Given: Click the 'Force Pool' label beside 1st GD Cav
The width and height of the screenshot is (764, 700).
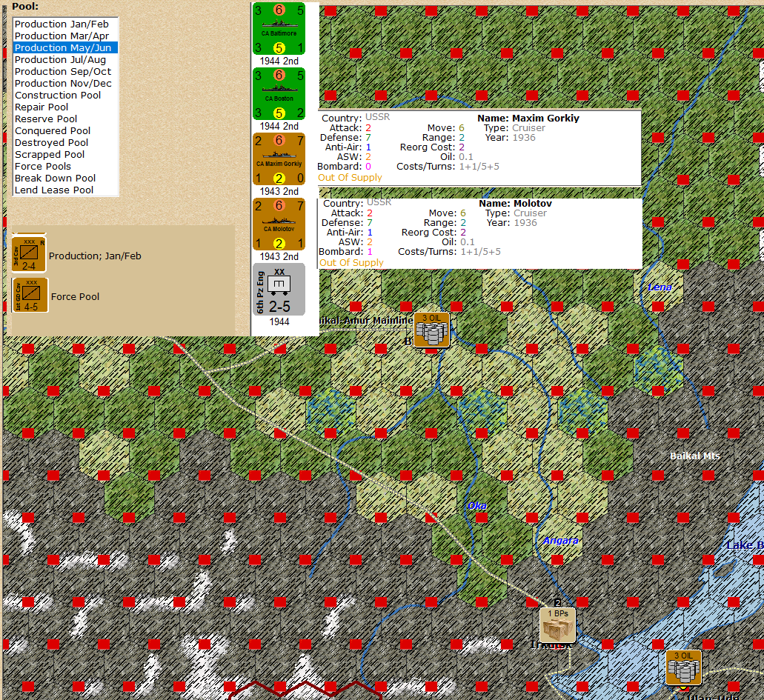Looking at the screenshot, I should tap(75, 296).
